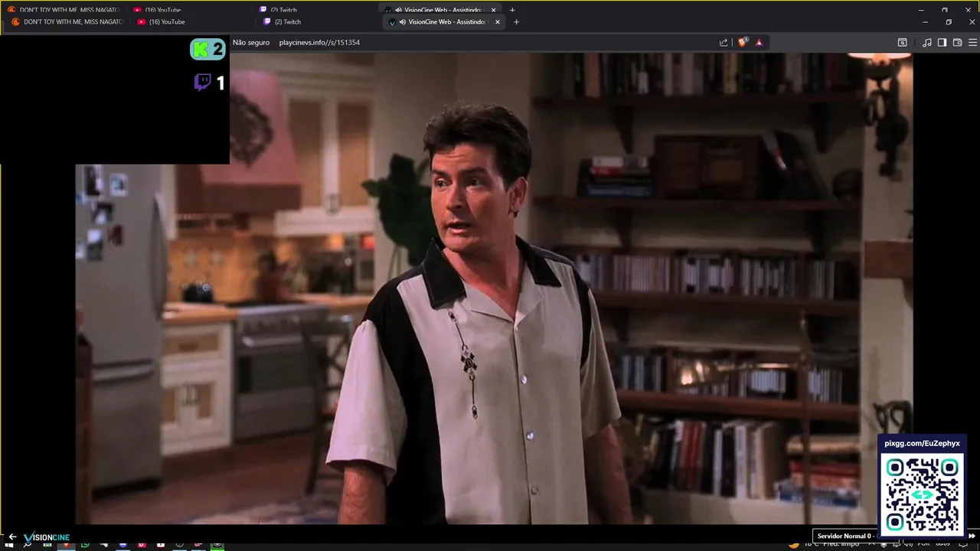Screen dimensions: 980x551
Task: Mute audio via VisionCine tab speaker icon
Action: (x=402, y=22)
